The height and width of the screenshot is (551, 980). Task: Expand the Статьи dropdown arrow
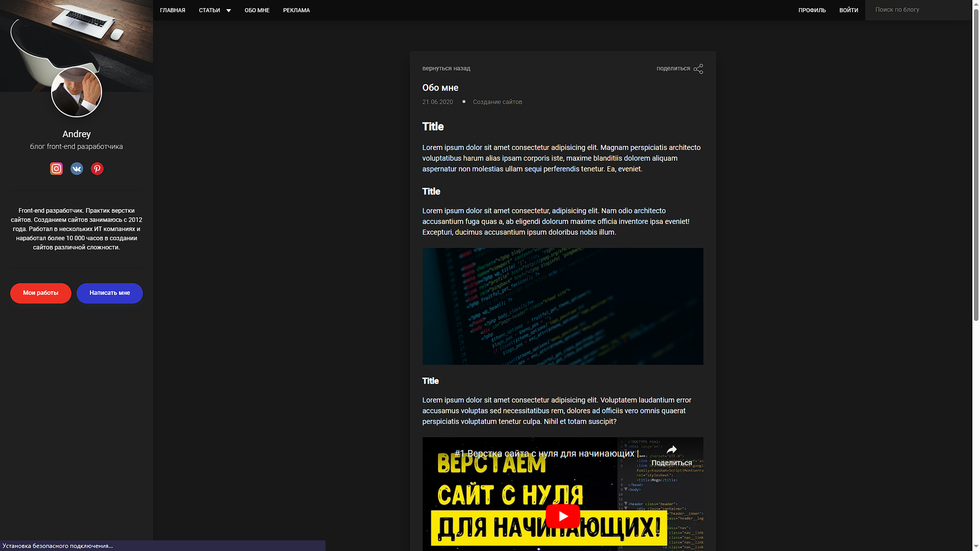[229, 11]
